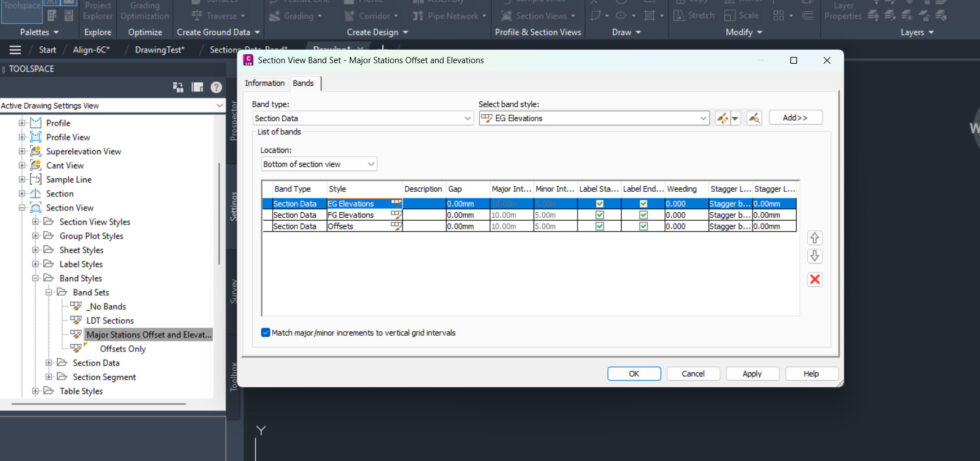Open the Select band style dropdown
This screenshot has width=980, height=461.
pyautogui.click(x=594, y=118)
